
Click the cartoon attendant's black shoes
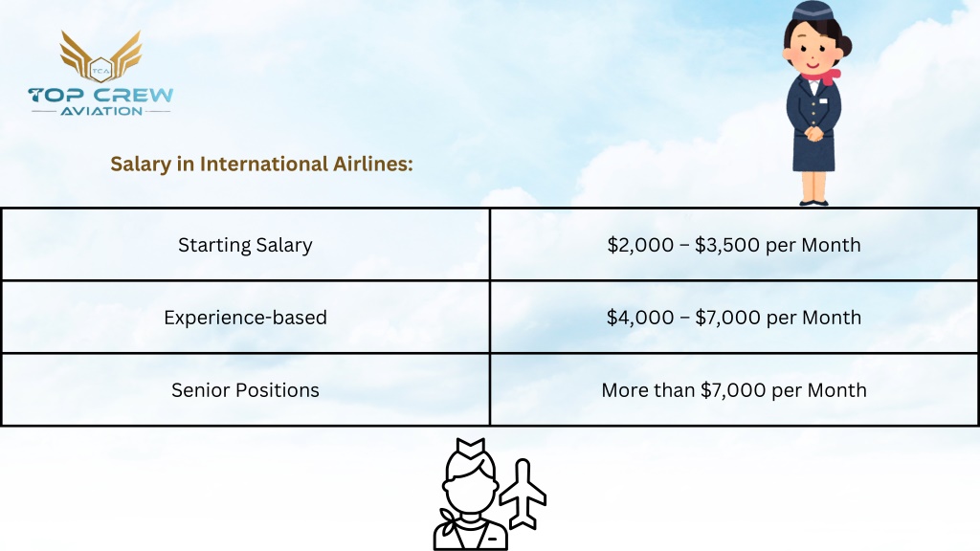click(813, 203)
